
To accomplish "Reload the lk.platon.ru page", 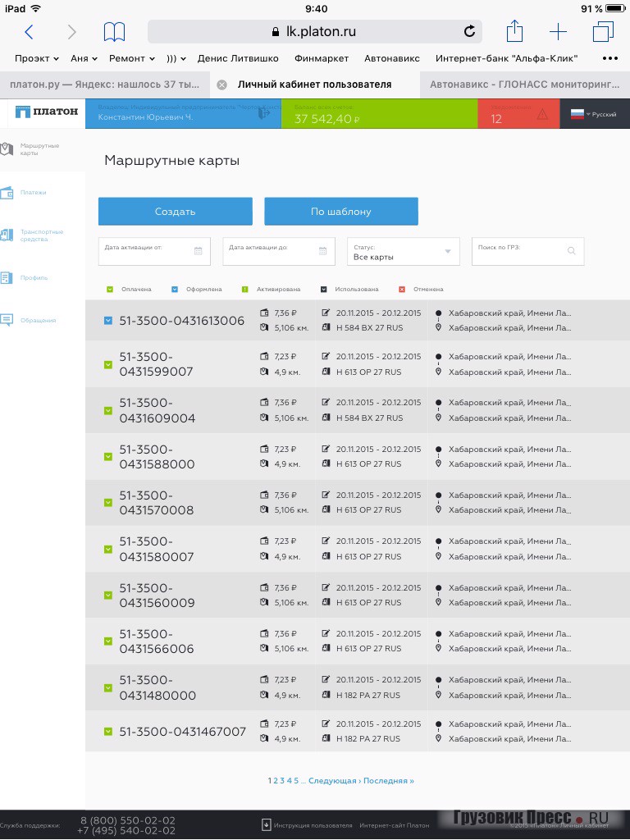I will 469,32.
